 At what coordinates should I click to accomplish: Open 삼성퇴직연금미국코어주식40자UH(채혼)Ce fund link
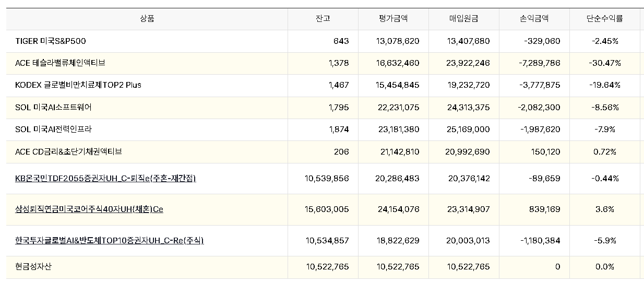[89, 209]
